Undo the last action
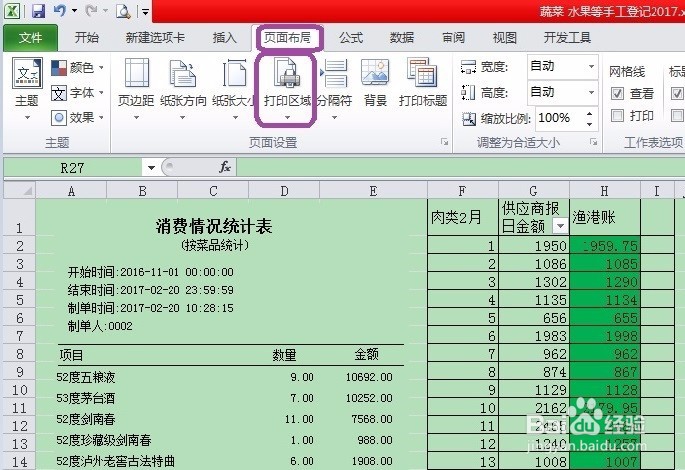Screen dimensions: 685x470 click(59, 10)
